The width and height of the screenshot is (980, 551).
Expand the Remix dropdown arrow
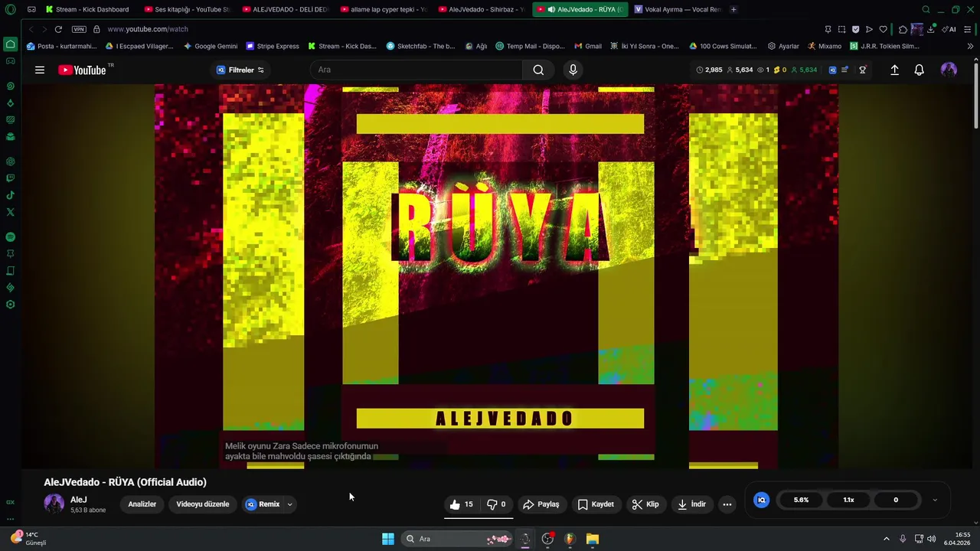click(x=289, y=504)
